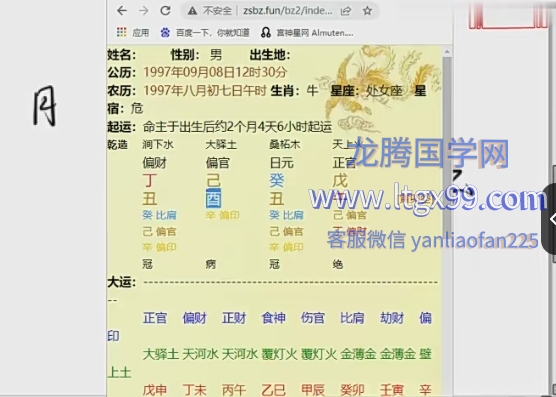Screen dimensions: 556x397
Task: Reload the page with the refresh icon
Action: pos(165,11)
